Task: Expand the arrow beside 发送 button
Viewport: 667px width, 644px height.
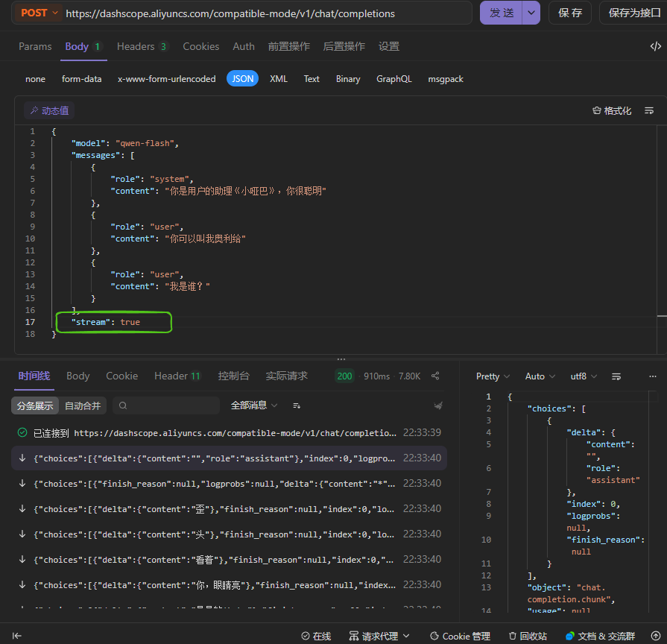Action: point(531,13)
